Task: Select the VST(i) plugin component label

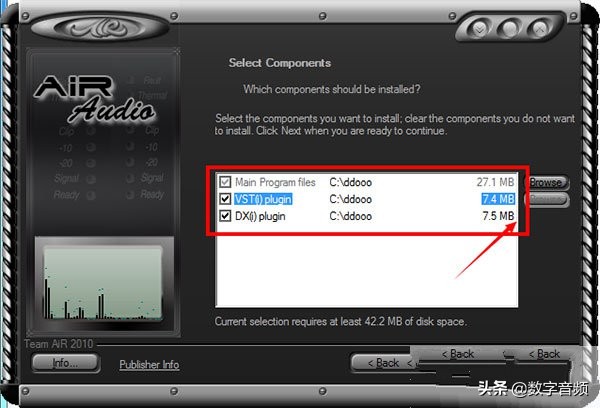Action: point(263,199)
